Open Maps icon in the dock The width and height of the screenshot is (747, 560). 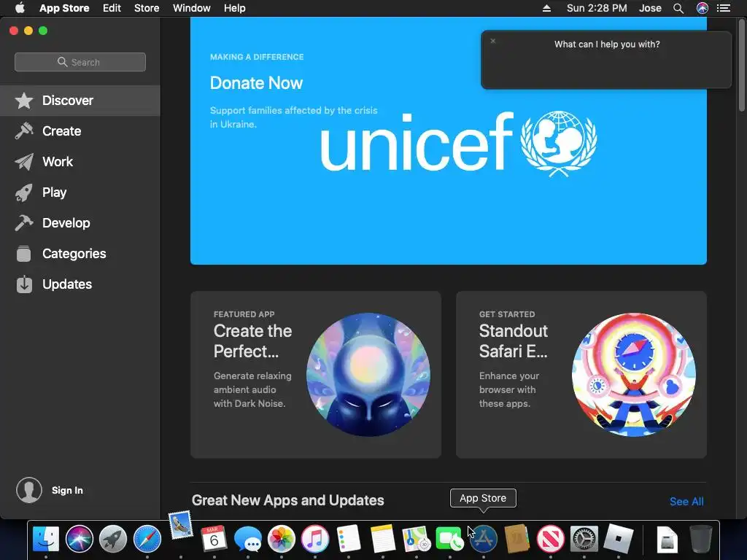(x=417, y=539)
